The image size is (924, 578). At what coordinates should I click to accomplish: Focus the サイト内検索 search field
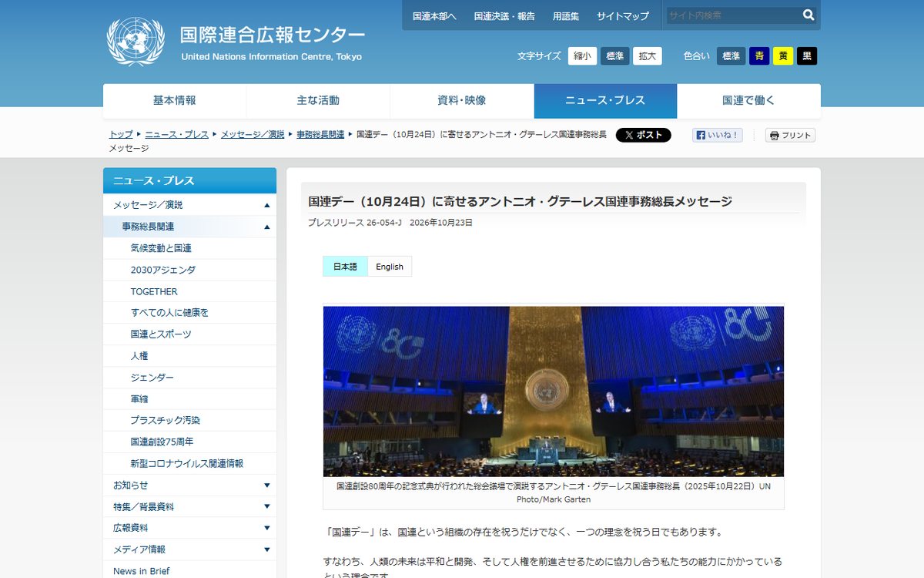[x=731, y=15]
